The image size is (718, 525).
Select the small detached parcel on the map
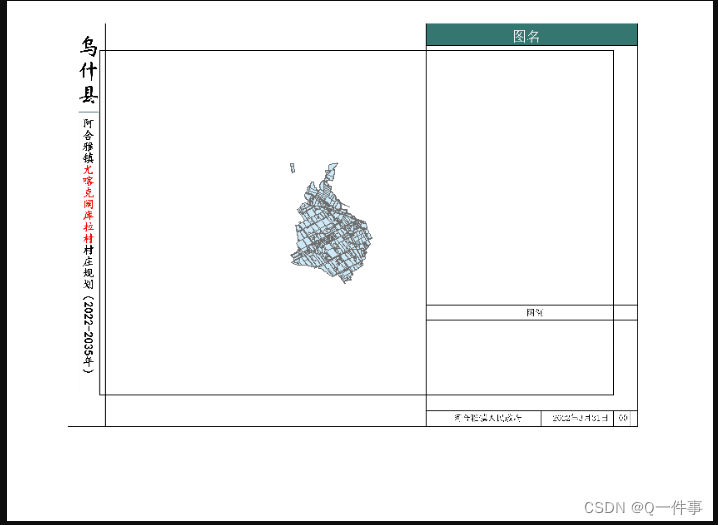[292, 168]
